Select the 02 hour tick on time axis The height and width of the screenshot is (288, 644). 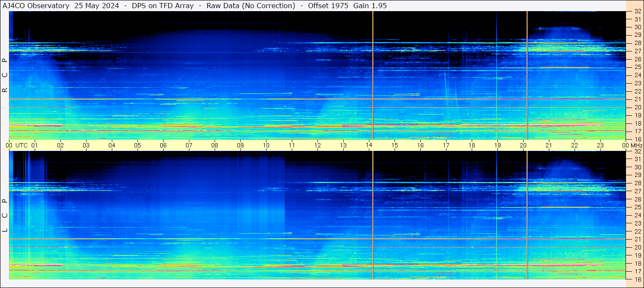coord(60,145)
